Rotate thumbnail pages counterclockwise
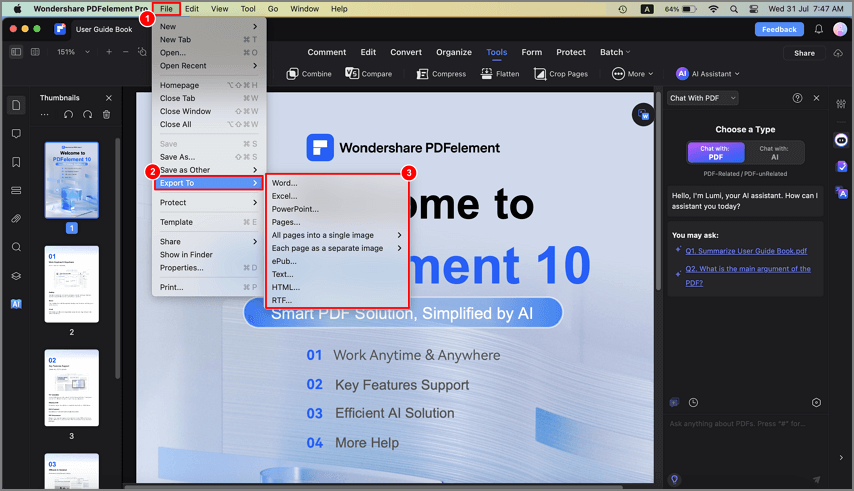Image resolution: width=854 pixels, height=491 pixels. click(x=68, y=114)
